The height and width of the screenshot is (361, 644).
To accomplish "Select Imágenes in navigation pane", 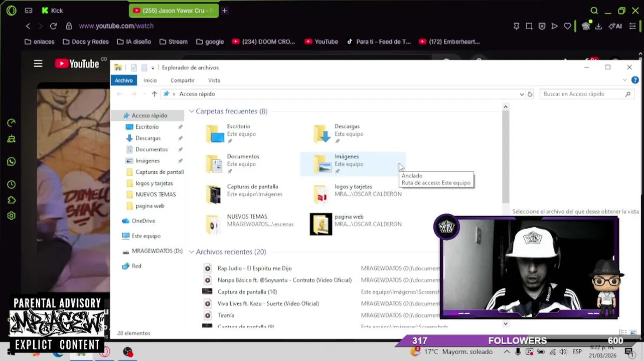I will pos(147,161).
